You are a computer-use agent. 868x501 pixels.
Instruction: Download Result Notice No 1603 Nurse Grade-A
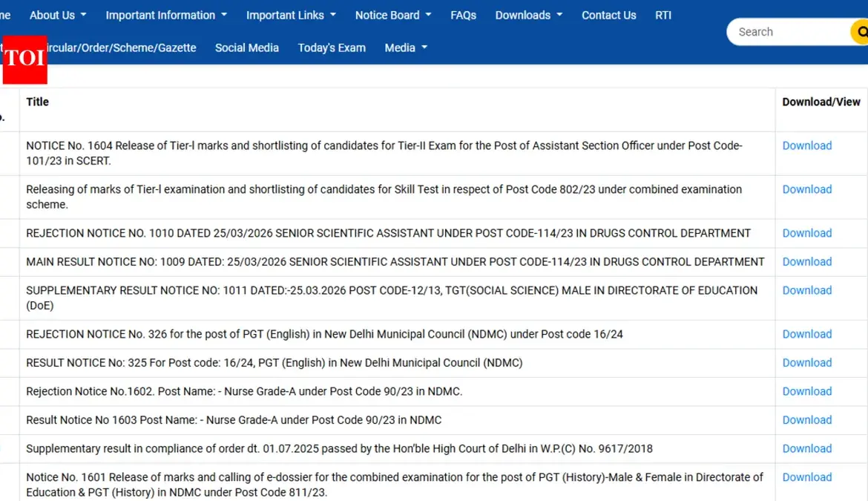tap(806, 420)
